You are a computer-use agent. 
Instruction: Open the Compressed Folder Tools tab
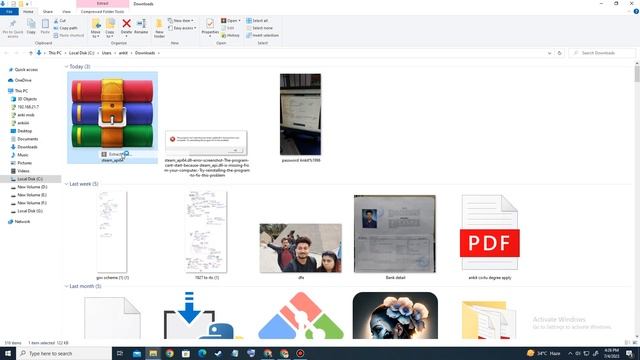pyautogui.click(x=102, y=12)
